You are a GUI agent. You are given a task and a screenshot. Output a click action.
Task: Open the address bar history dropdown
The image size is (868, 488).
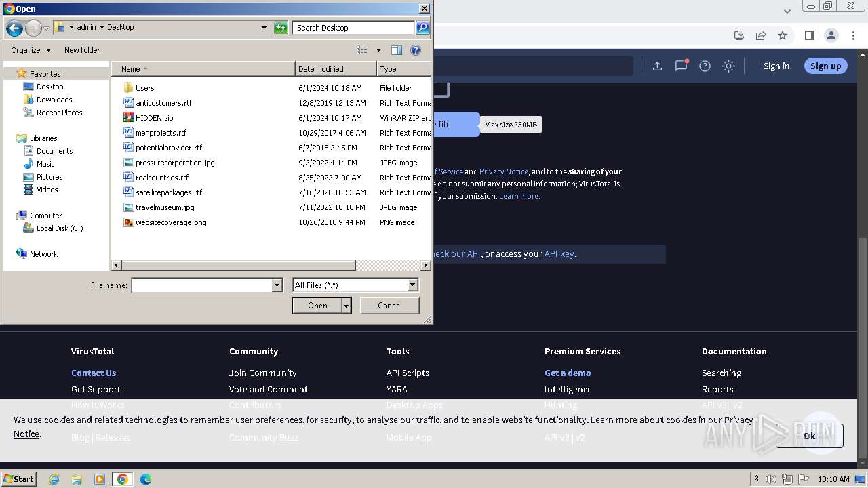pyautogui.click(x=264, y=28)
